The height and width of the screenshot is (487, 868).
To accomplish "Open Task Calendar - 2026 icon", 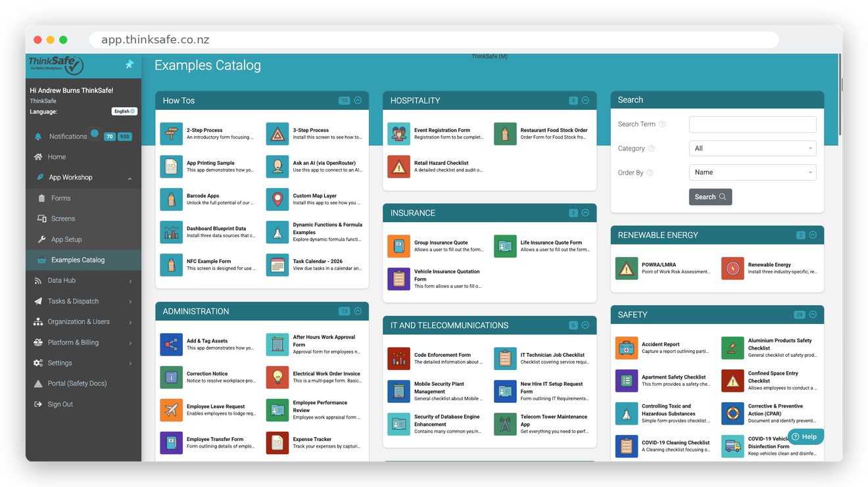I will (277, 266).
